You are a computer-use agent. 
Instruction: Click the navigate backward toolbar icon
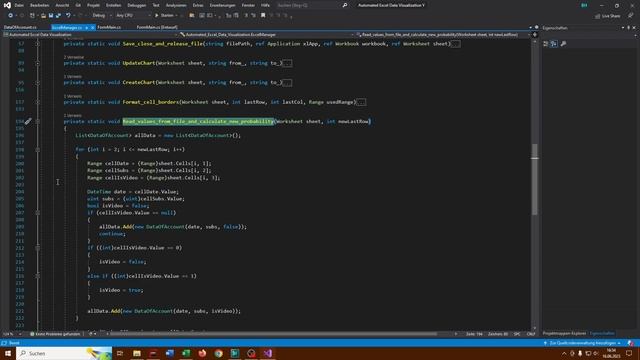[10, 16]
